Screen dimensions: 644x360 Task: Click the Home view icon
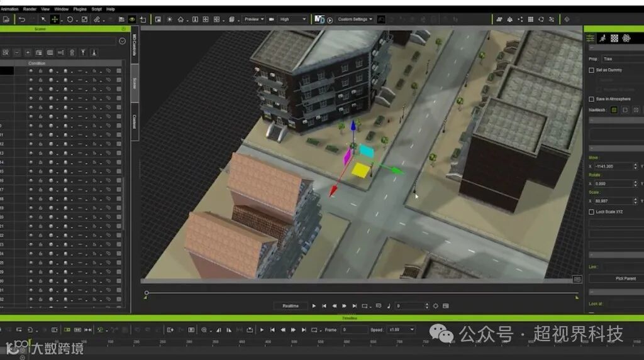(180, 19)
